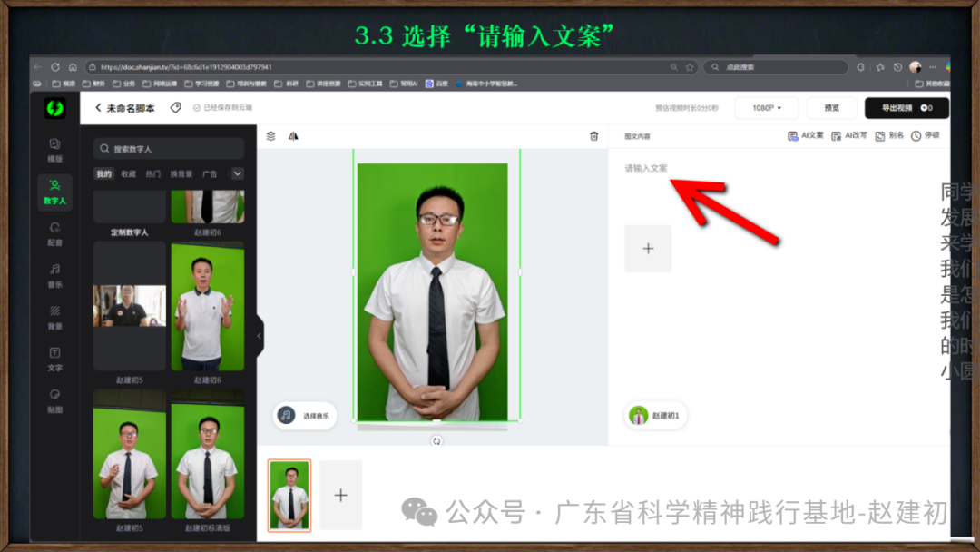Image resolution: width=980 pixels, height=552 pixels.
Task: Click the tag icon beside 未命名脚本
Action: (176, 107)
